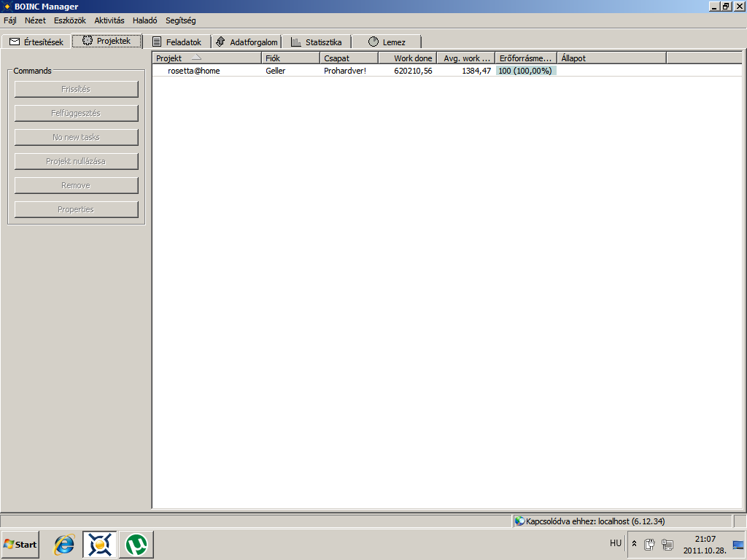Click the pie chart icon on Lemez

pos(373,42)
